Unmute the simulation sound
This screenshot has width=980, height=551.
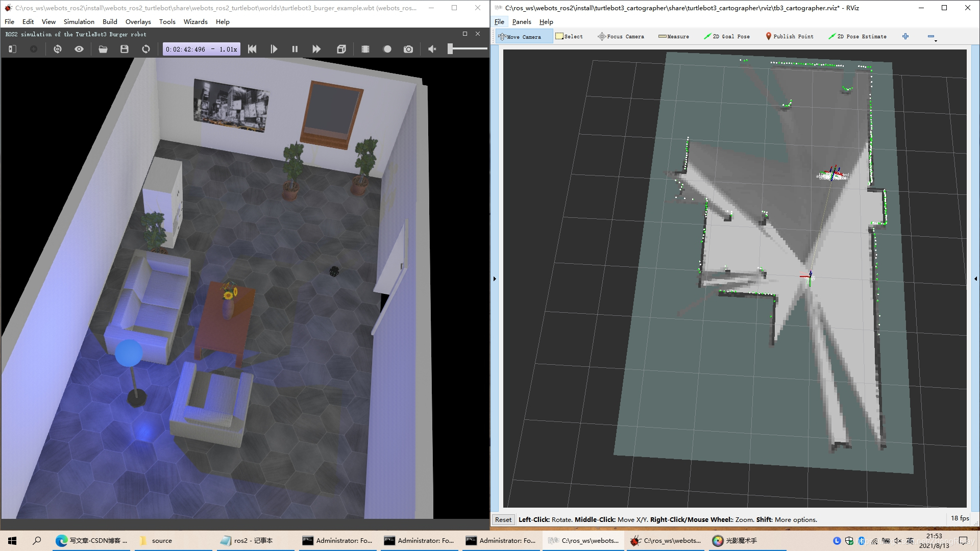click(x=432, y=49)
